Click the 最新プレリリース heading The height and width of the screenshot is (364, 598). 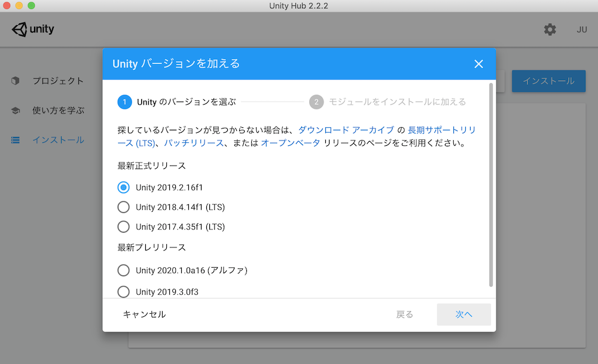[x=152, y=247]
